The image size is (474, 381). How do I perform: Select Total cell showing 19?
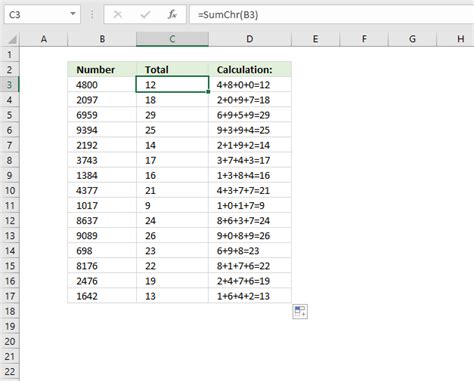(172, 281)
